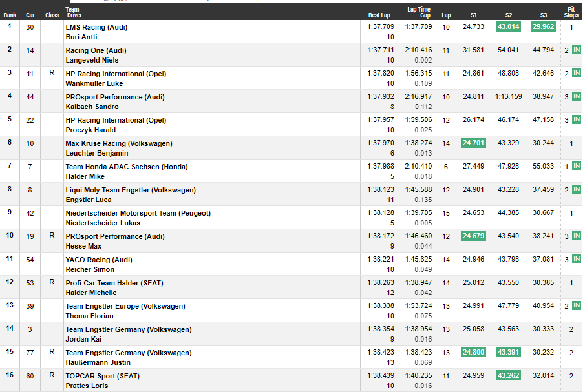Click the Lap Time Gap column header
This screenshot has width=585, height=392.
419,12
